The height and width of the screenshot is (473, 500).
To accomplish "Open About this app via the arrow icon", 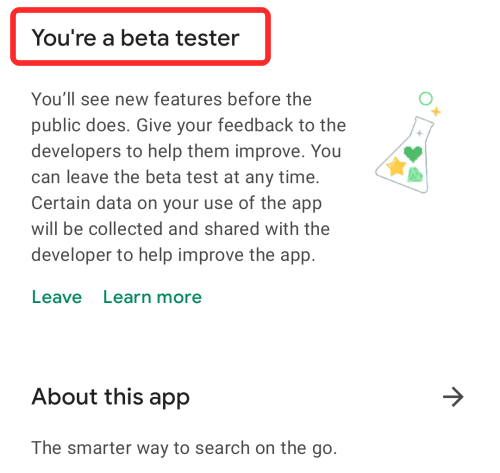I will (453, 397).
